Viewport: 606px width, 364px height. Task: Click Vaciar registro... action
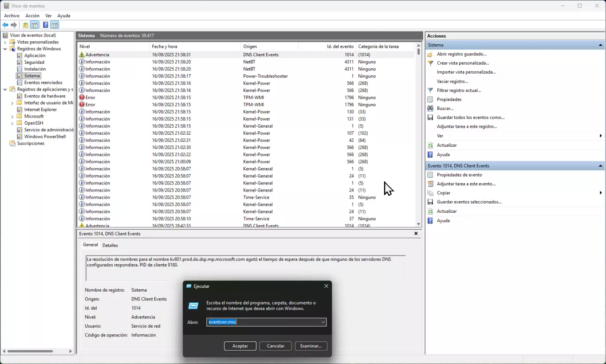coord(453,82)
